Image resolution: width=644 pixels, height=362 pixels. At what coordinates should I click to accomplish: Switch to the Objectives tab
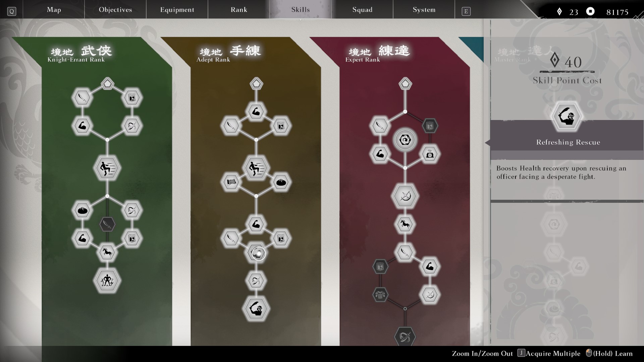tap(115, 9)
